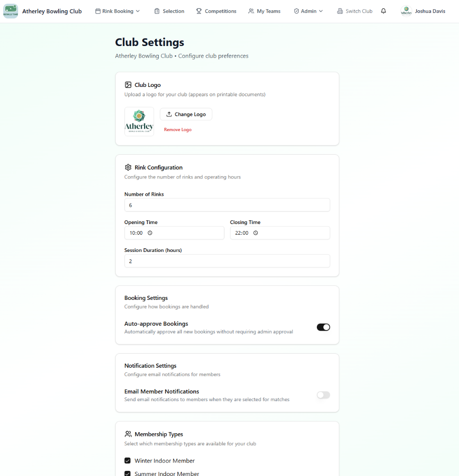The height and width of the screenshot is (476, 459).
Task: Click the Admin shield icon
Action: coord(296,11)
